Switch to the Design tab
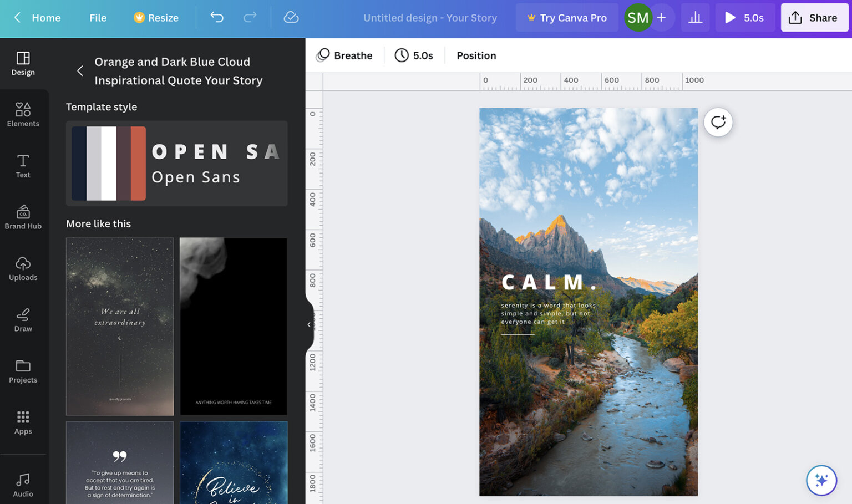The image size is (852, 504). pos(23,64)
